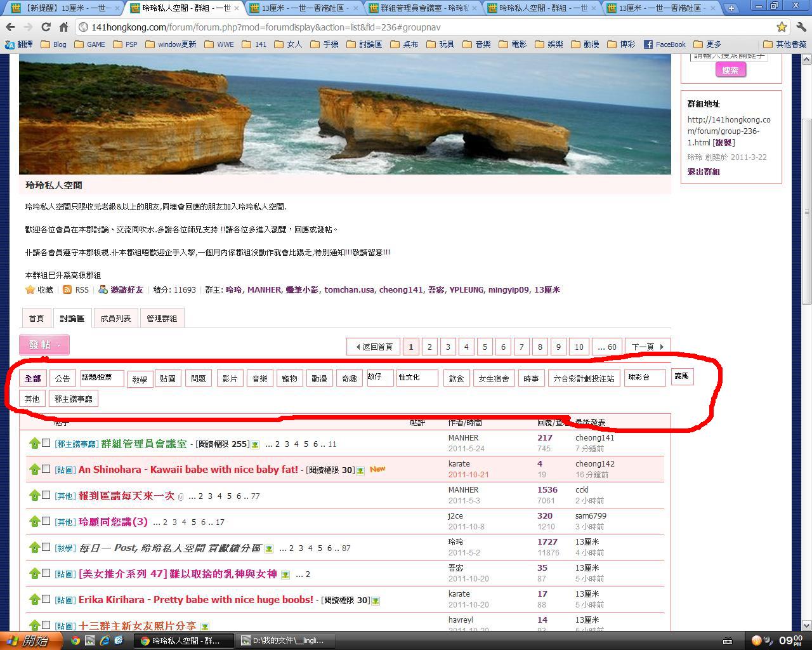
Task: Click the green sticky arrow of 報到區 thread
Action: point(34,496)
